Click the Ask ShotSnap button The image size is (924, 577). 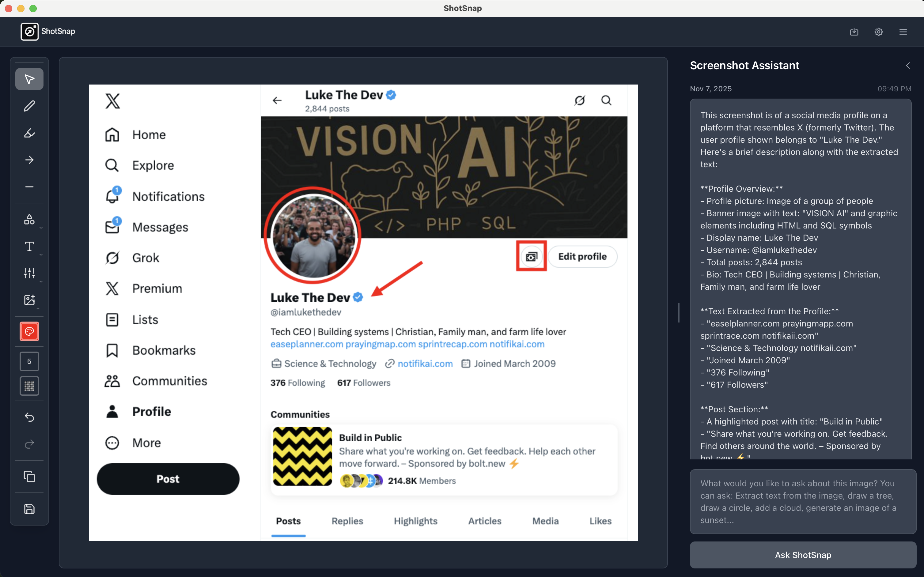click(803, 555)
